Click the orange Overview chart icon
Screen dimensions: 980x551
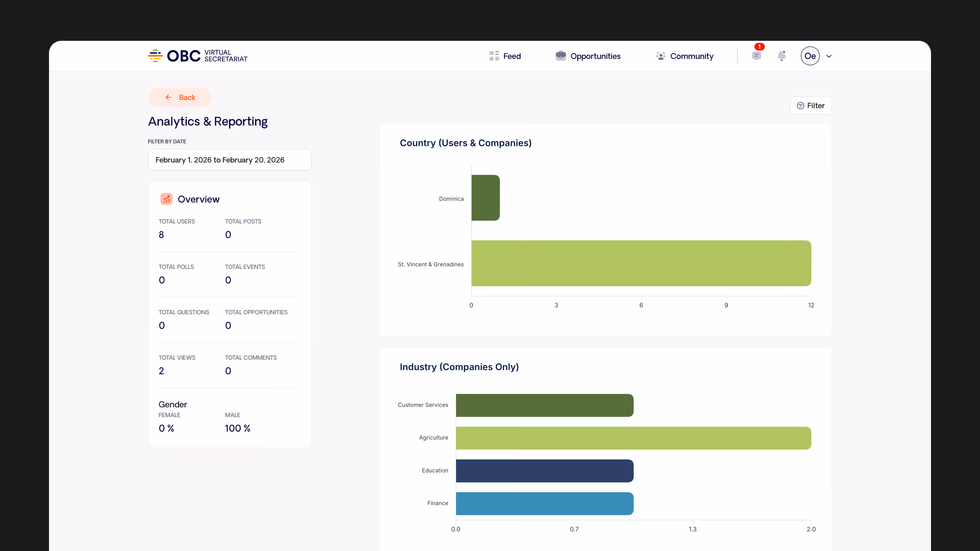[x=166, y=199]
